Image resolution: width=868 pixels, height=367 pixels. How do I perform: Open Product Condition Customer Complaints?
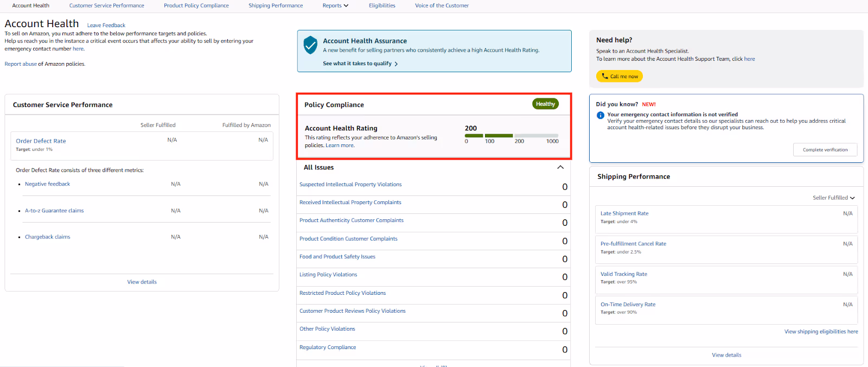click(348, 239)
